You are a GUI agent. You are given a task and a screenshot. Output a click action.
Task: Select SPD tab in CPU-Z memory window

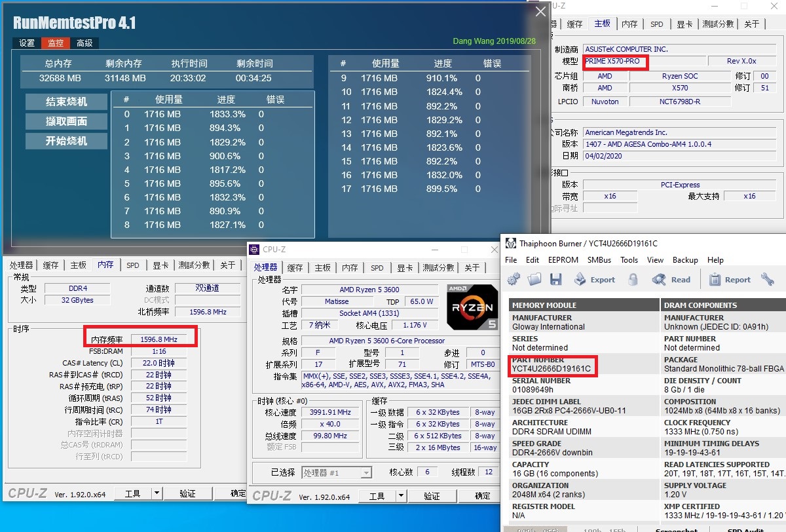(x=133, y=265)
